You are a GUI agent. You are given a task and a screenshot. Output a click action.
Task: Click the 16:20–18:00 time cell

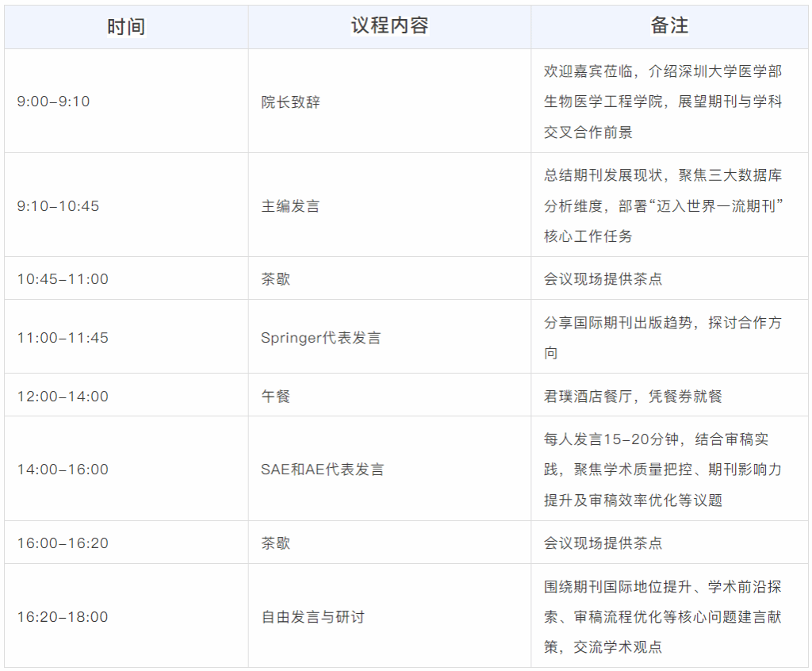[63, 617]
